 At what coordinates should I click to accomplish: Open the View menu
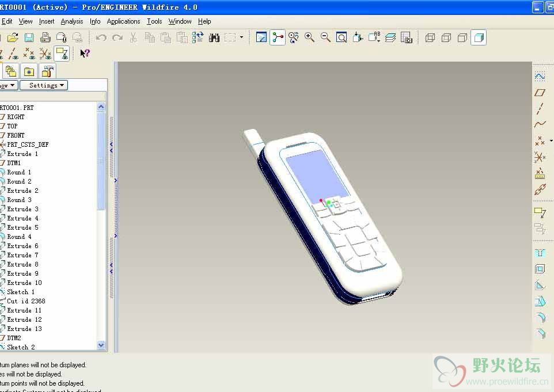tap(25, 21)
